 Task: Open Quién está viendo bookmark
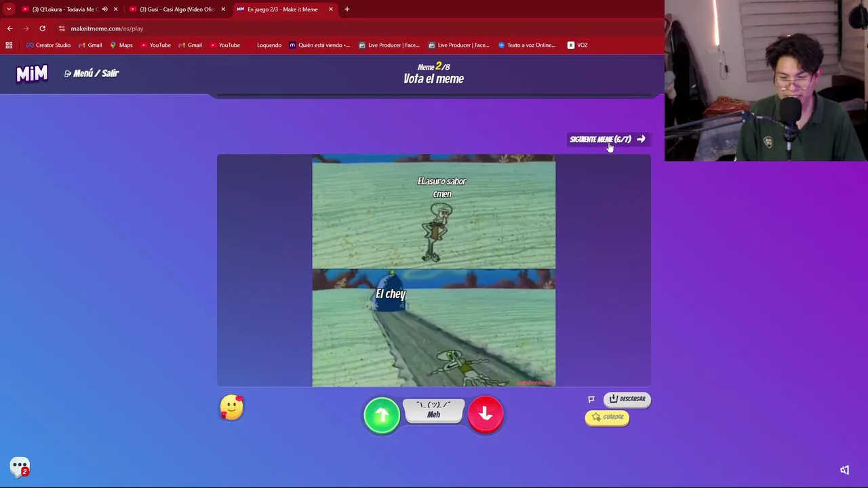319,45
